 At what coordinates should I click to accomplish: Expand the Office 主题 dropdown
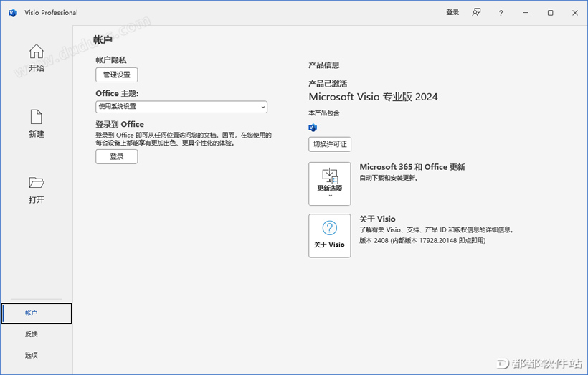(x=181, y=107)
